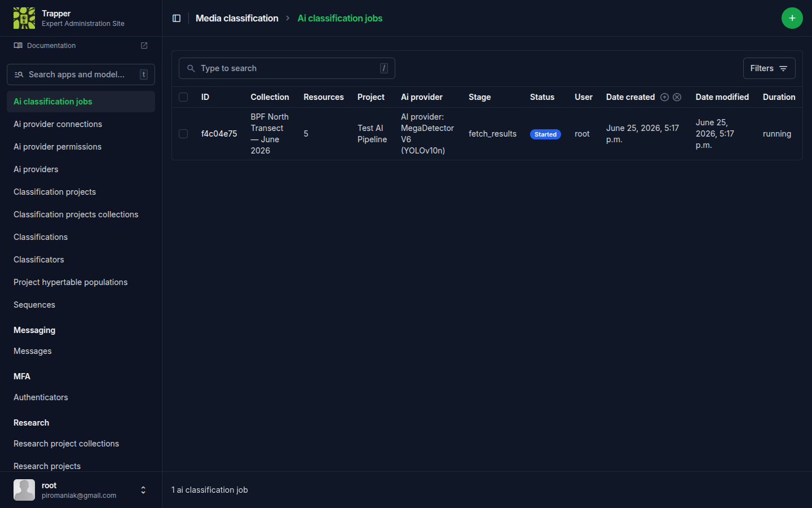Open Authenticators under MFA
812x508 pixels.
tap(81, 397)
